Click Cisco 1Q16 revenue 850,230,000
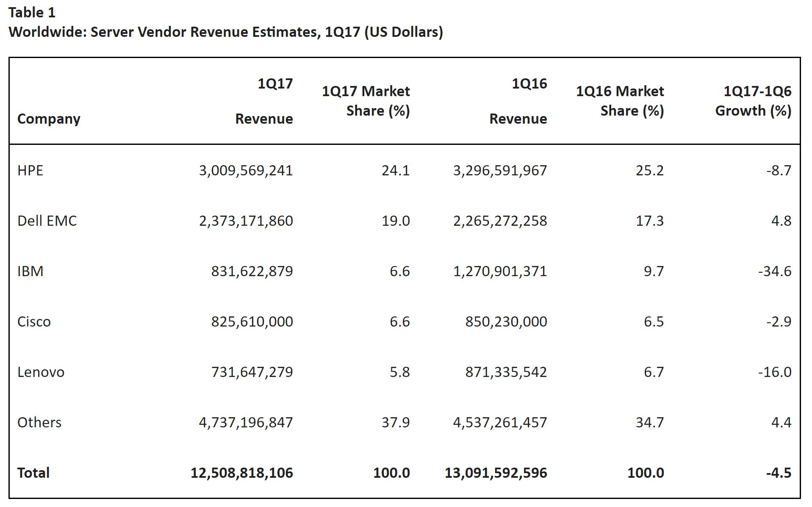 506,322
